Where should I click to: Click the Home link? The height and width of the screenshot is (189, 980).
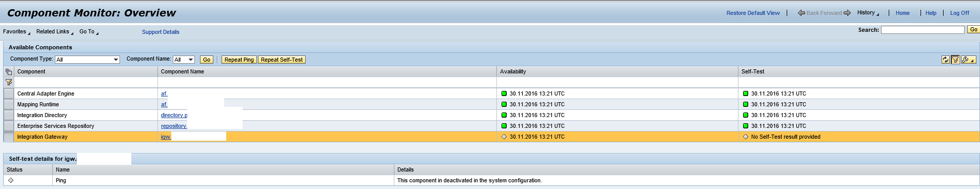903,13
